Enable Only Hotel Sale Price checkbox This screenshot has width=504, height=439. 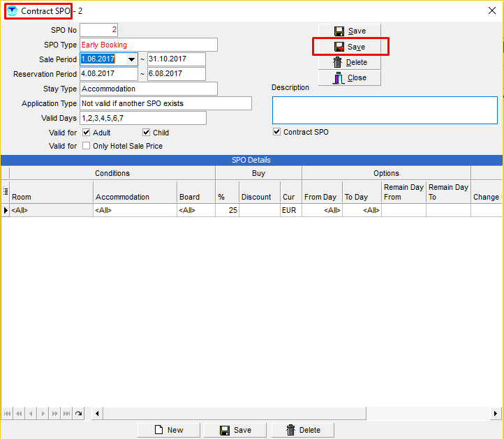(x=87, y=146)
